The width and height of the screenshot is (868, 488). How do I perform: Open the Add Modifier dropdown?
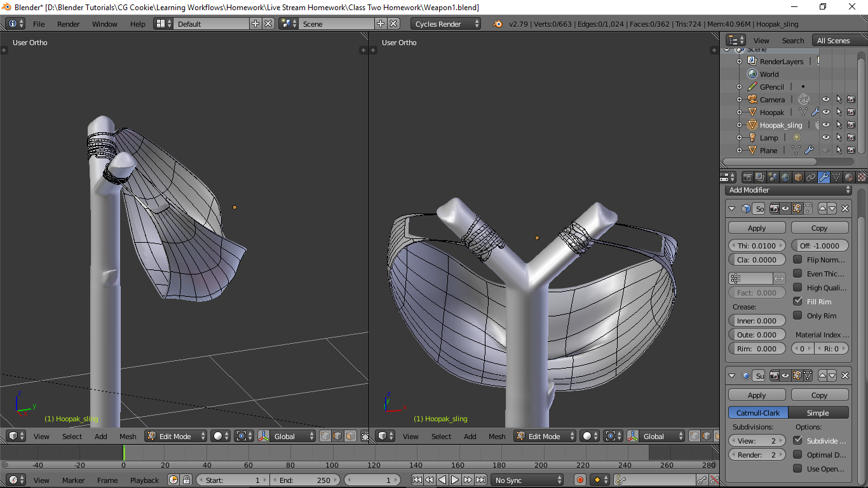pyautogui.click(x=789, y=190)
